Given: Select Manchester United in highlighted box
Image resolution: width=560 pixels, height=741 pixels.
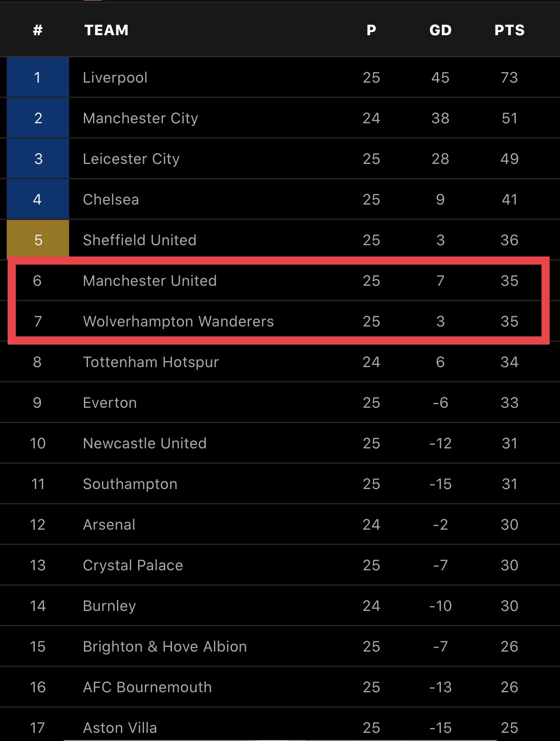Looking at the screenshot, I should (150, 281).
